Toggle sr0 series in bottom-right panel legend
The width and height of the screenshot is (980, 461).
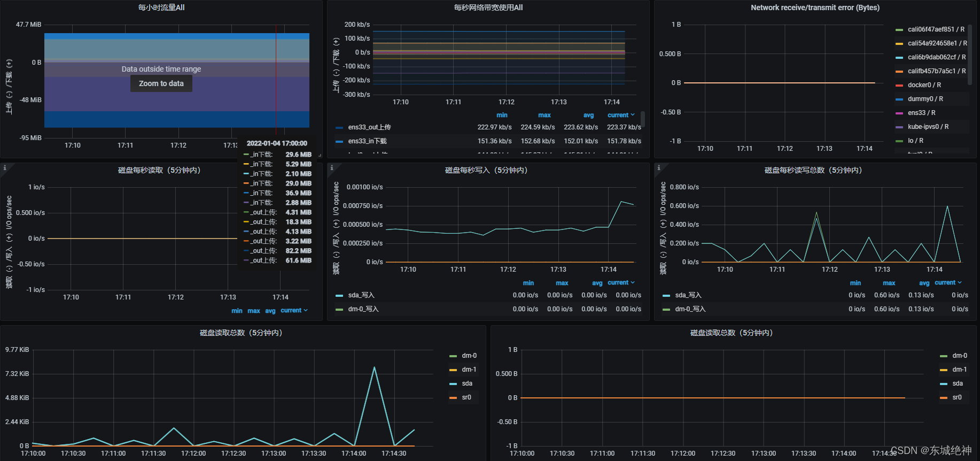pos(957,397)
